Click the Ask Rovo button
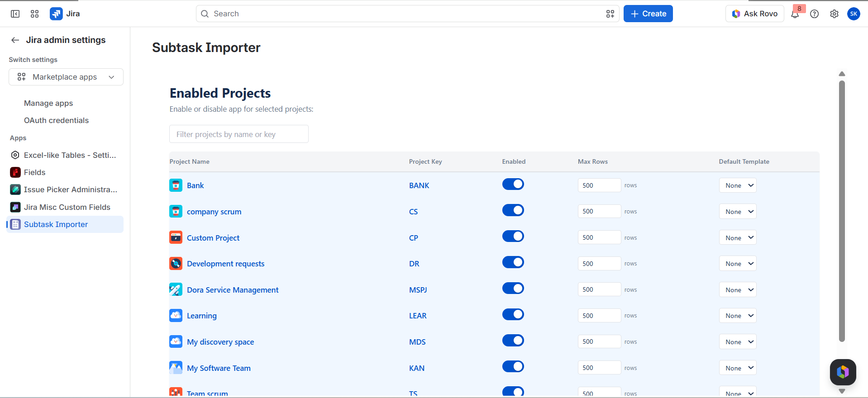 point(755,14)
